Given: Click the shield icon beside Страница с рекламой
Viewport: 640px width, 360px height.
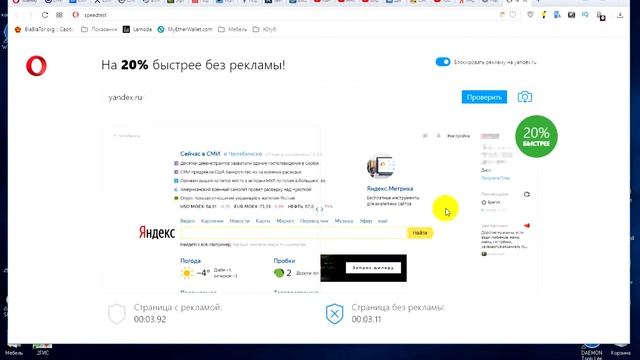Looking at the screenshot, I should [x=117, y=313].
